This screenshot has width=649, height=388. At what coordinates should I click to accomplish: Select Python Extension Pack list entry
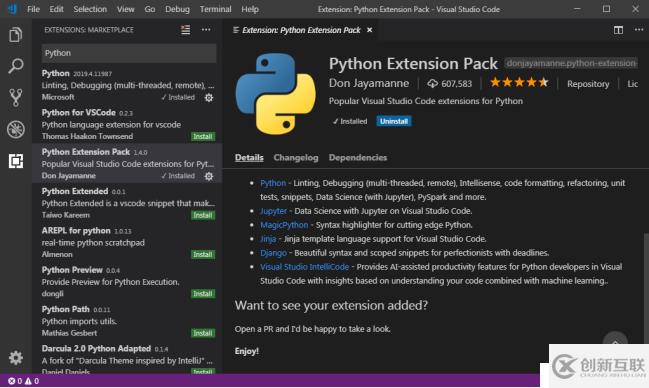click(x=127, y=164)
